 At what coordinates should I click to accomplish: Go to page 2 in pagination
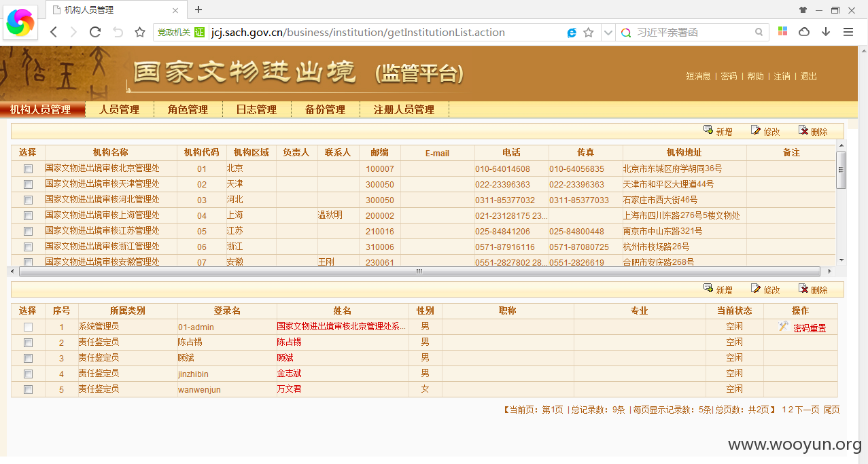[790, 410]
